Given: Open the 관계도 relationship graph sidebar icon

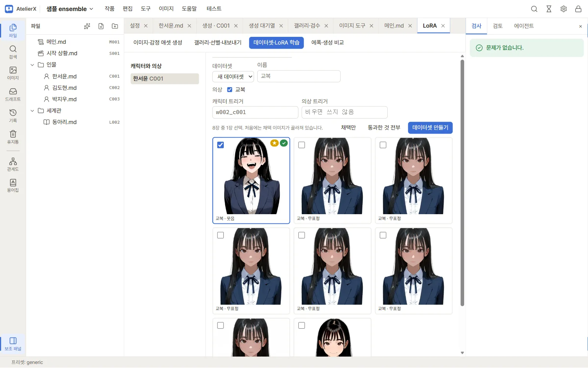Looking at the screenshot, I should pos(13,164).
